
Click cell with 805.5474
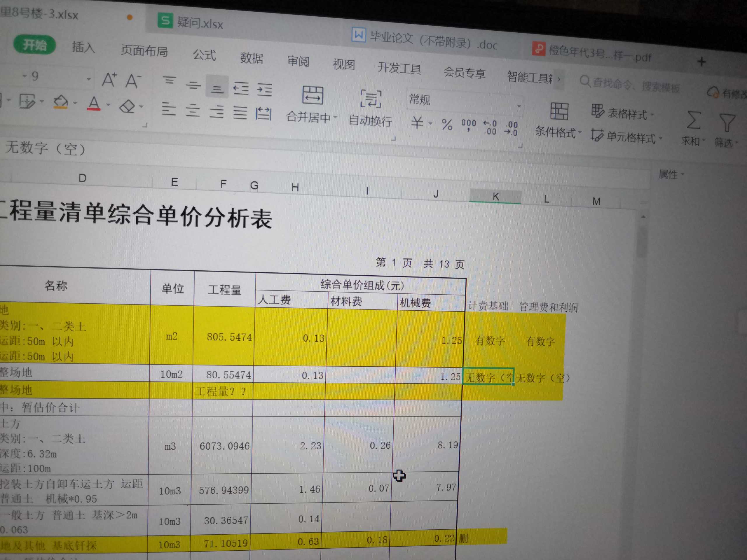[x=224, y=336]
